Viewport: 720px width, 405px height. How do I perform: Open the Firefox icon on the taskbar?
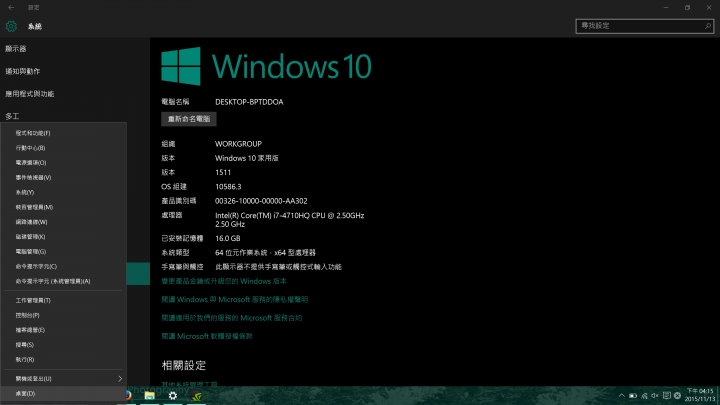(x=128, y=395)
